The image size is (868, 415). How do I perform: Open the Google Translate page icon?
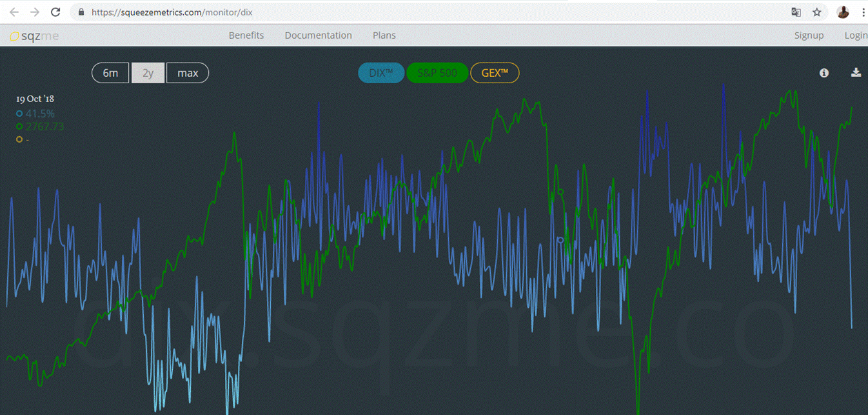[796, 12]
